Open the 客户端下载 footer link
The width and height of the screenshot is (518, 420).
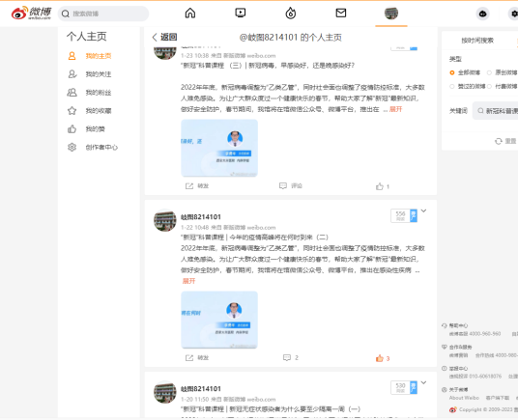click(x=497, y=398)
